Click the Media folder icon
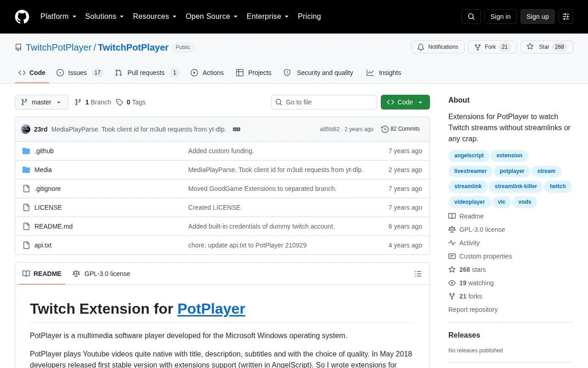588x368 pixels. (x=26, y=170)
